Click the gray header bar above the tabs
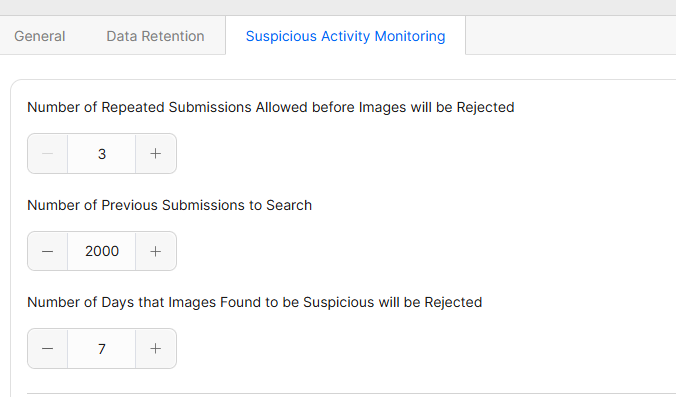 [338, 7]
